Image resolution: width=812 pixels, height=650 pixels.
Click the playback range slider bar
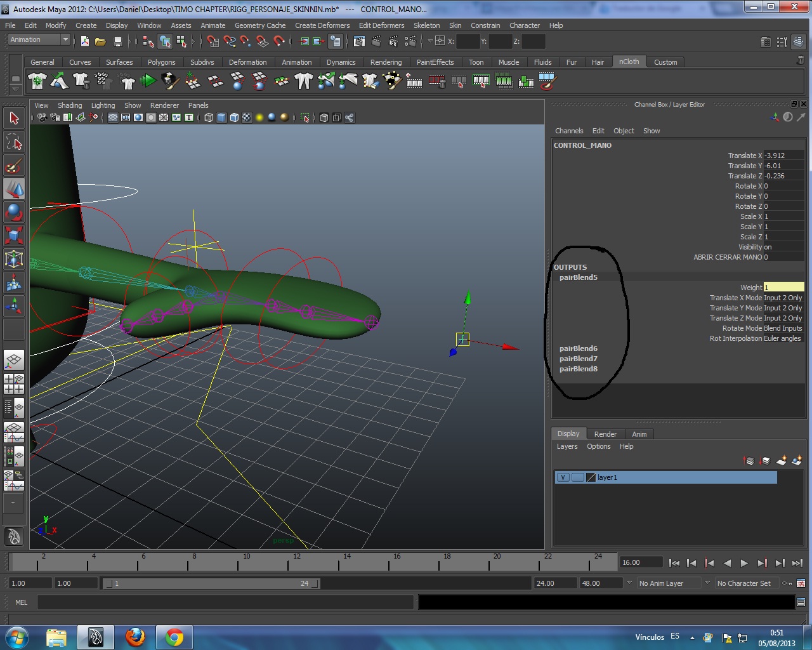tap(211, 583)
